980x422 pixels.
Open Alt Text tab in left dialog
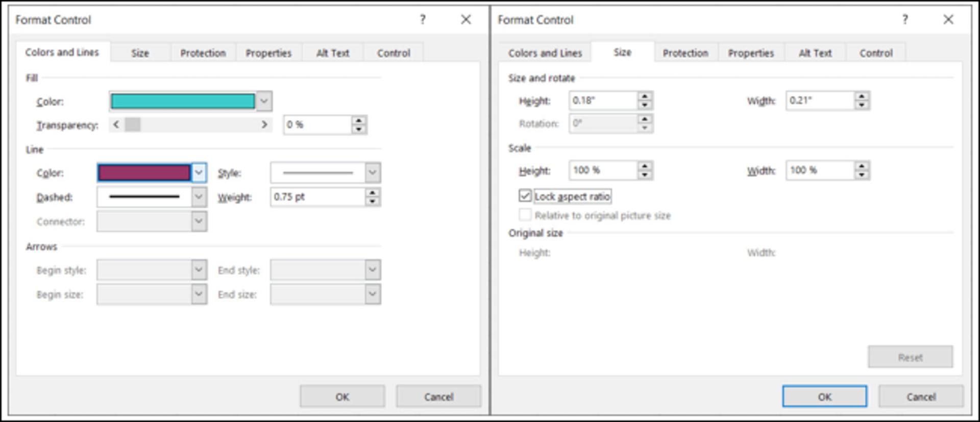pos(333,53)
